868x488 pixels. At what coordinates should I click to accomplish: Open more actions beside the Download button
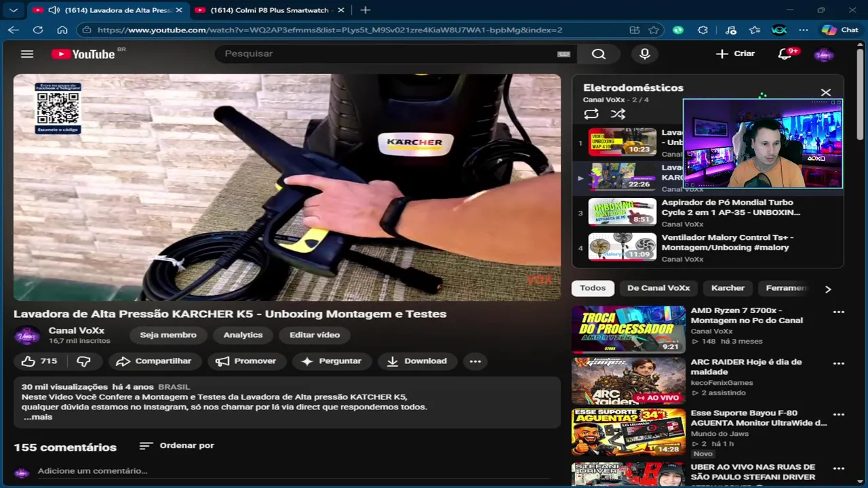point(475,361)
